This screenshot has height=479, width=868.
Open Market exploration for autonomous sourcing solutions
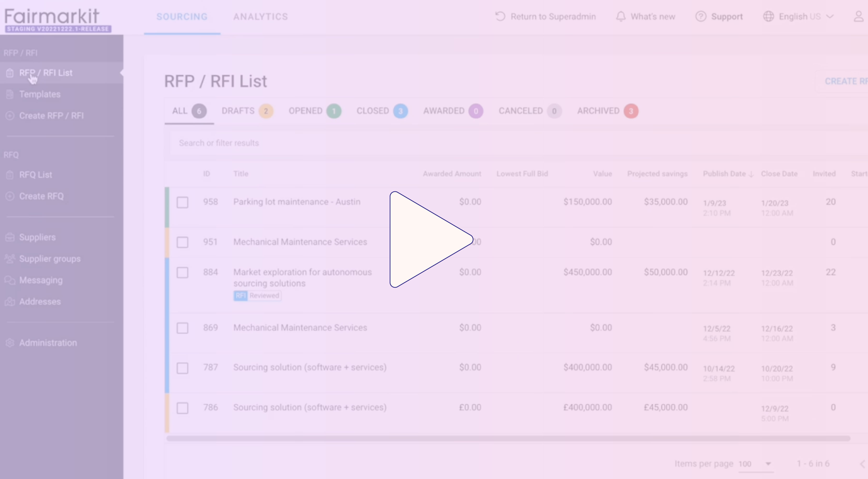tap(302, 278)
